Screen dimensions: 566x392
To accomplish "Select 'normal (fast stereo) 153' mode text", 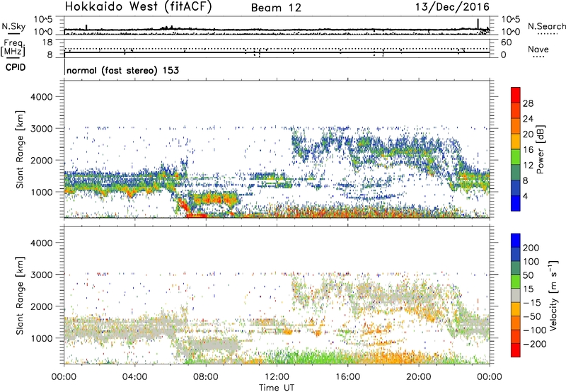I will 122,70.
